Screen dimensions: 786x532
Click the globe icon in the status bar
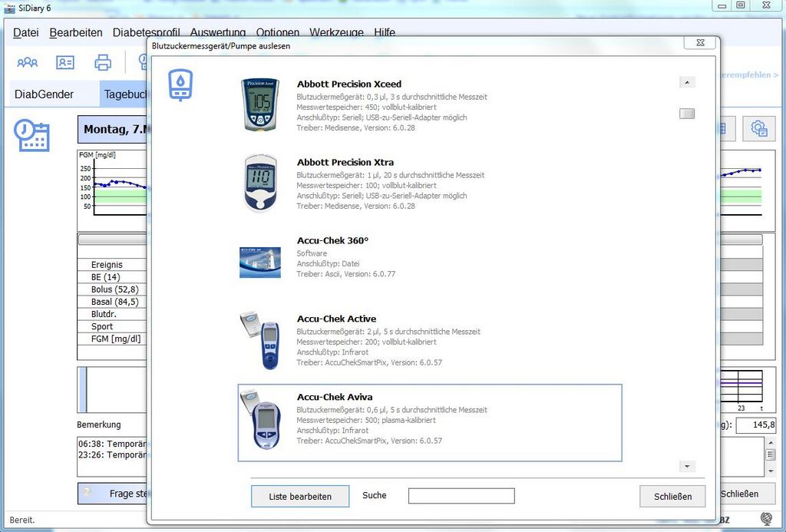click(766, 518)
